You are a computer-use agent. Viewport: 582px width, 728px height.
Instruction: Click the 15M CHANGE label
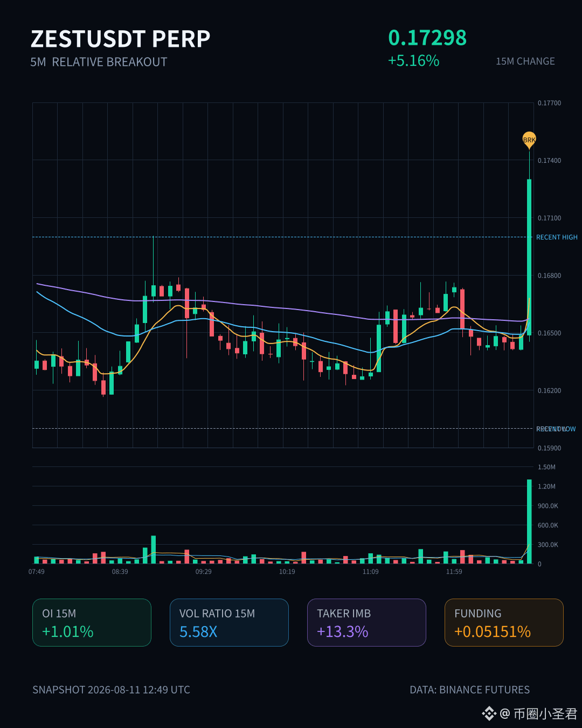click(525, 61)
